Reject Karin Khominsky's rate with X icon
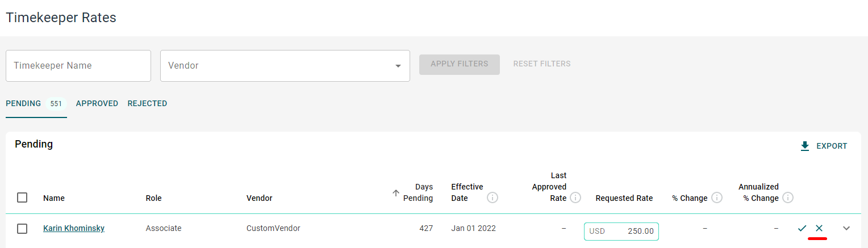 point(819,228)
